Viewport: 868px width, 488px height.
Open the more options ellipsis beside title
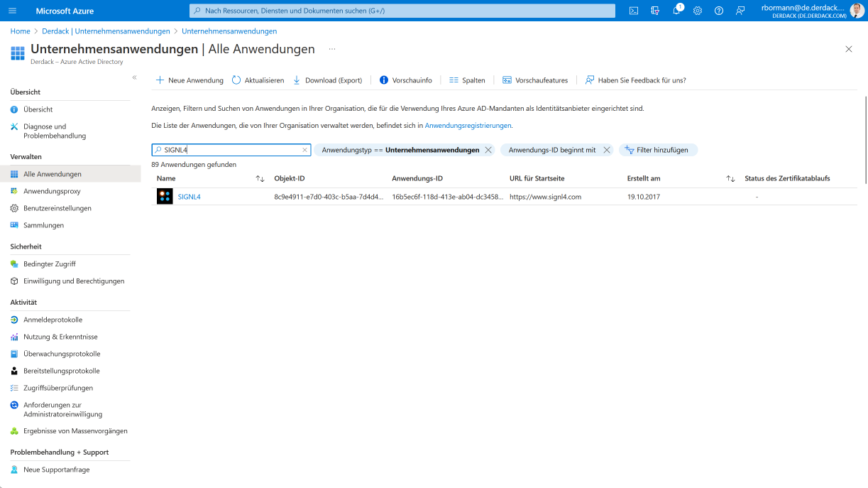coord(332,49)
